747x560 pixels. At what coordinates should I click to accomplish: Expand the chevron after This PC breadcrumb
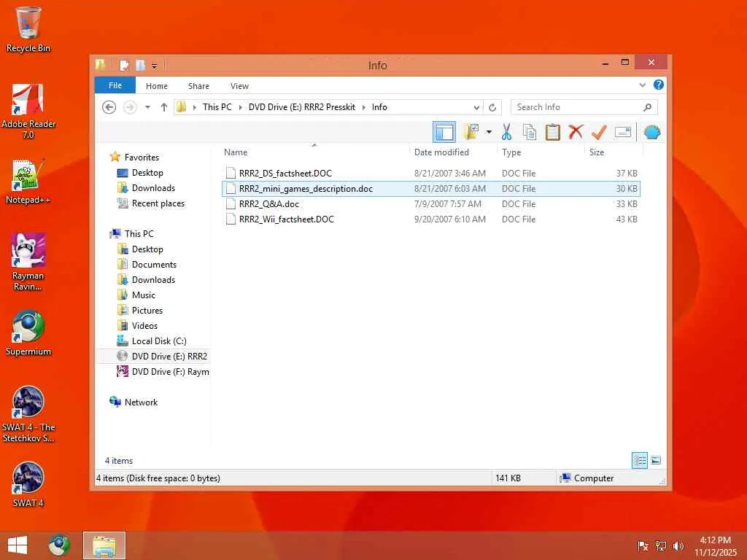click(x=241, y=107)
